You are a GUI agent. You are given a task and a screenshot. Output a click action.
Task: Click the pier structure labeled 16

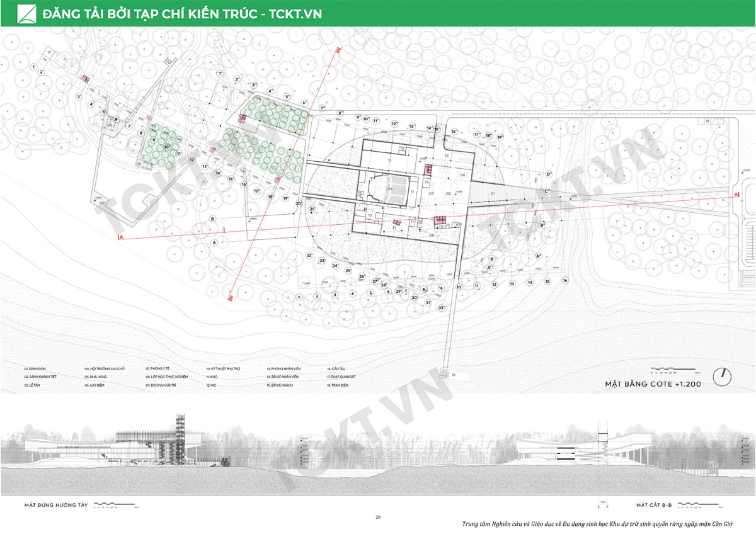(x=454, y=374)
